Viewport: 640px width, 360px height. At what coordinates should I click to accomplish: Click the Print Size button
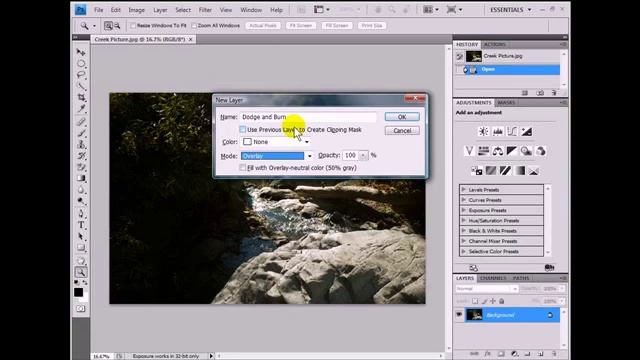(372, 26)
